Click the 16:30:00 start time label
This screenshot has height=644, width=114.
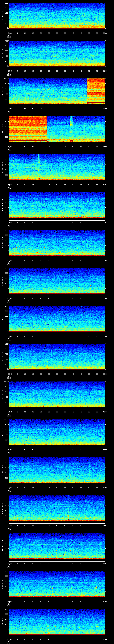click(9, 71)
